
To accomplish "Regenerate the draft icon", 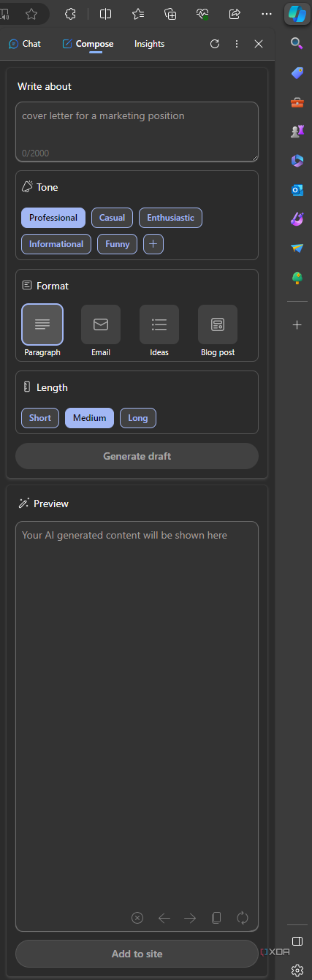I will point(243,918).
